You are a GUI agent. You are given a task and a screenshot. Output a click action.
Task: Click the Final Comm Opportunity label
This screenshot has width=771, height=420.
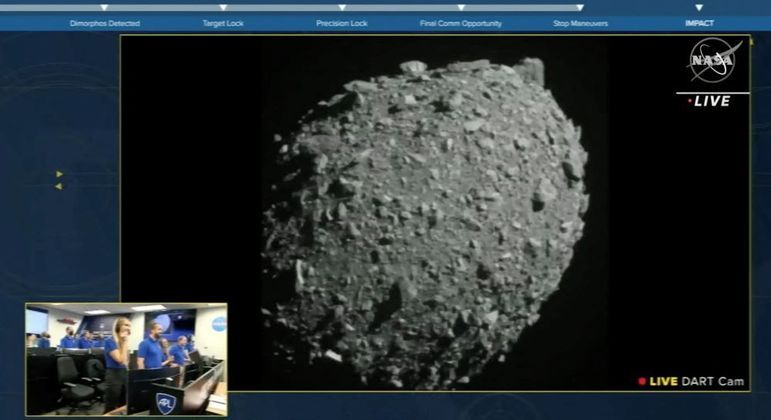click(461, 23)
